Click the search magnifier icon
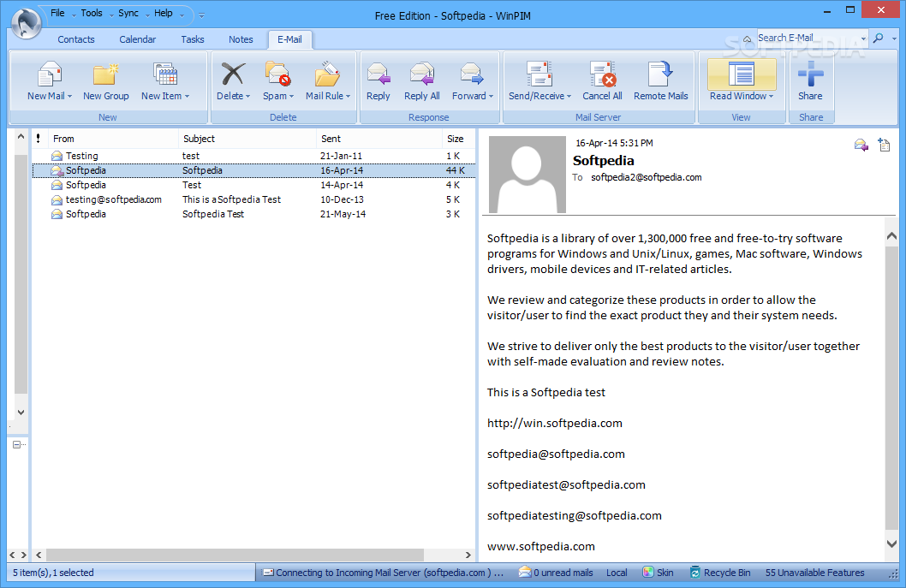 click(x=879, y=39)
